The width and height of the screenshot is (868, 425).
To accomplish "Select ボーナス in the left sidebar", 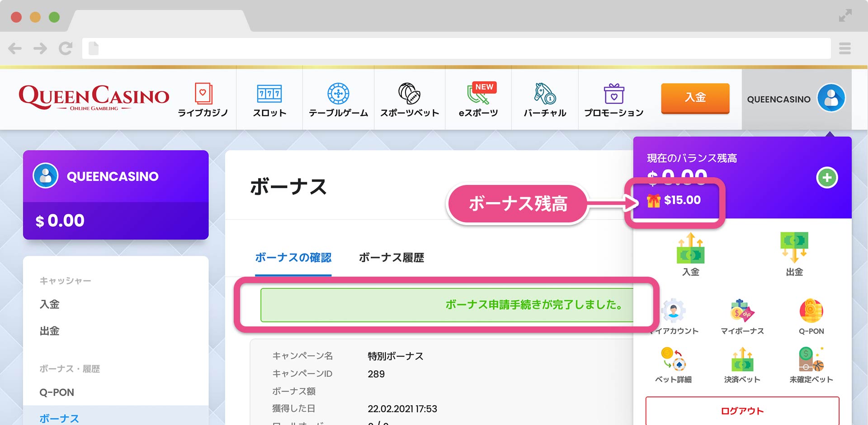I will point(59,419).
